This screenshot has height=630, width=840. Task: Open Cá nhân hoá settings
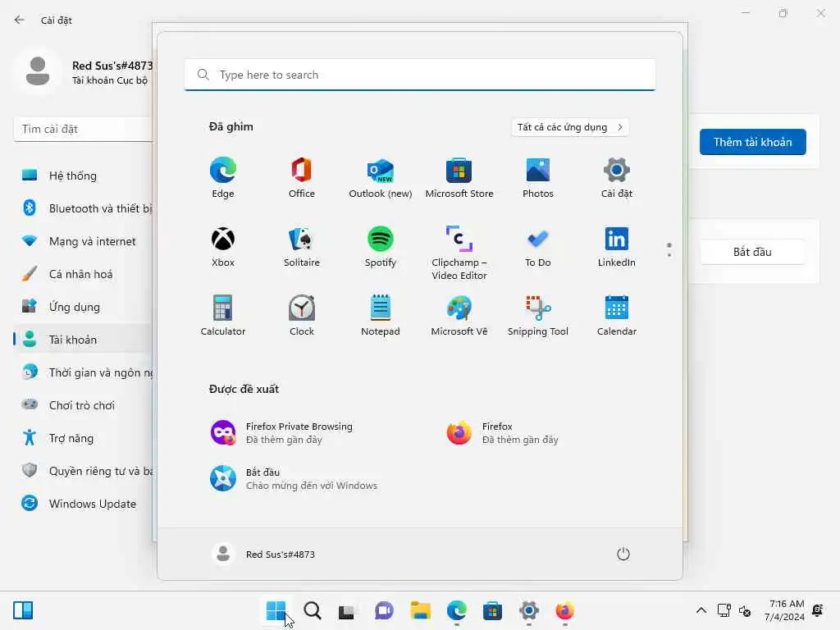pos(83,274)
